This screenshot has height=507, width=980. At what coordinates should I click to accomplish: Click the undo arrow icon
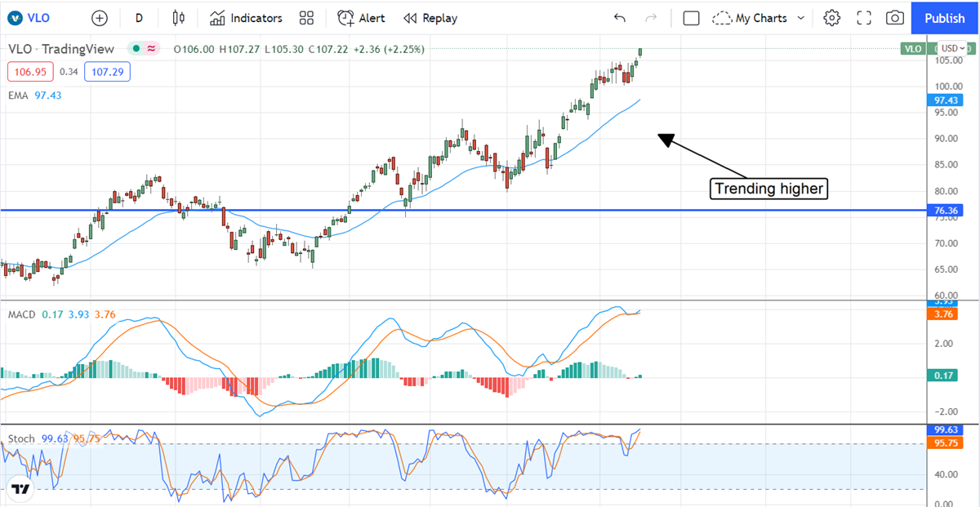click(x=620, y=18)
